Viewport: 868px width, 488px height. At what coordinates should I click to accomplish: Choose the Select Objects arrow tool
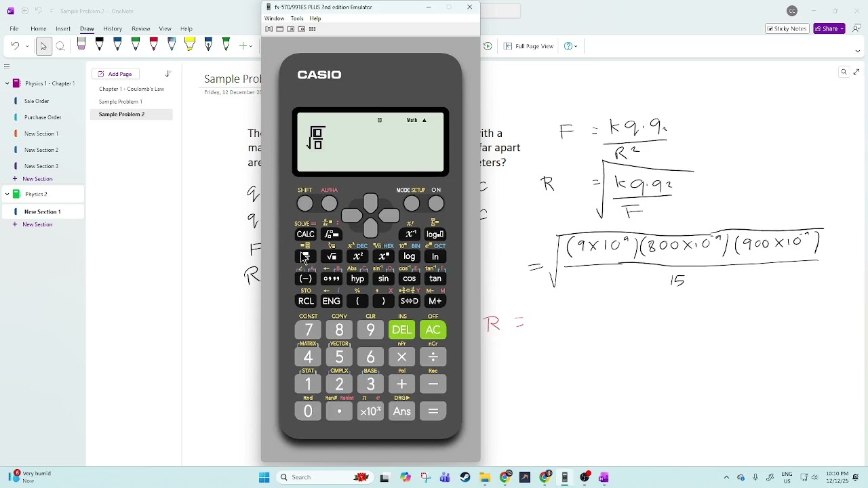43,46
